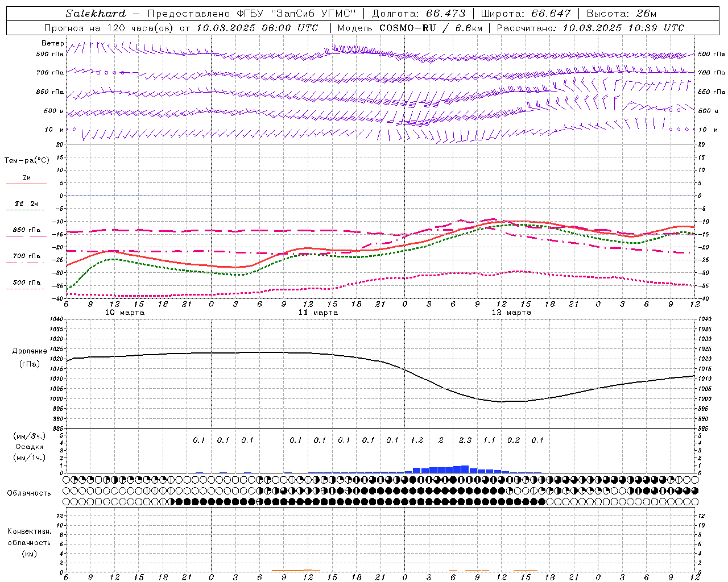Click the "Долгота: 66.473" header value
The image size is (728, 582).
click(x=419, y=14)
